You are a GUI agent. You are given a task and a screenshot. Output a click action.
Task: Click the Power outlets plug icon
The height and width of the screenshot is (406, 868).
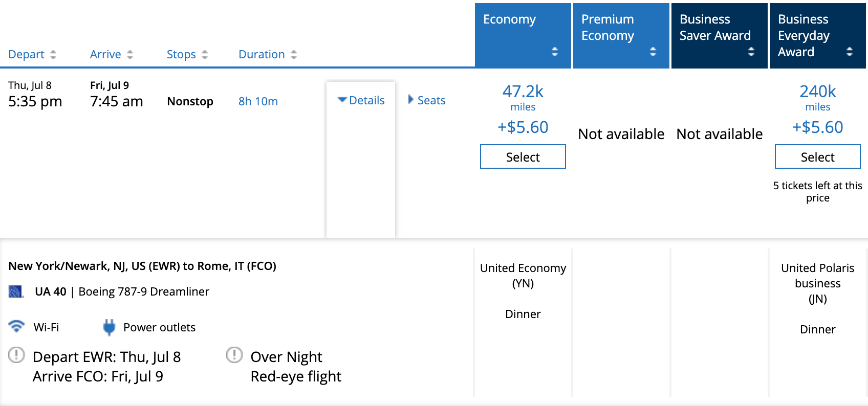109,327
